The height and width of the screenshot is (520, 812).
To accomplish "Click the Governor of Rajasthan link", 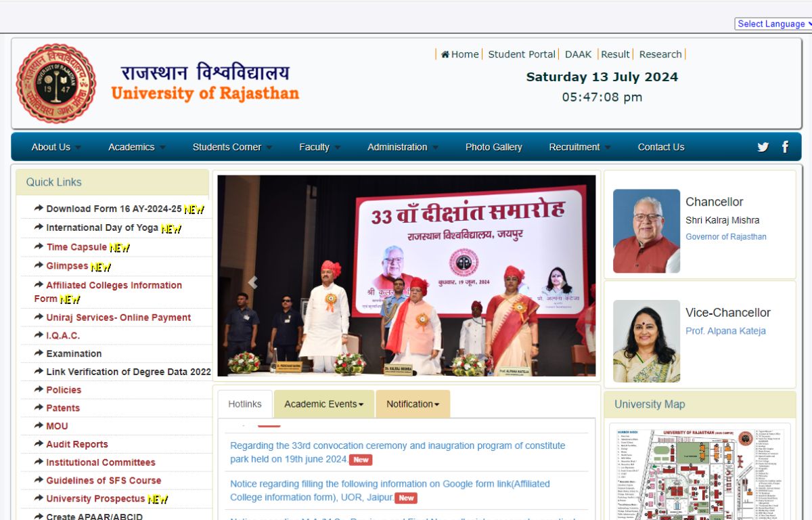I will click(x=726, y=237).
